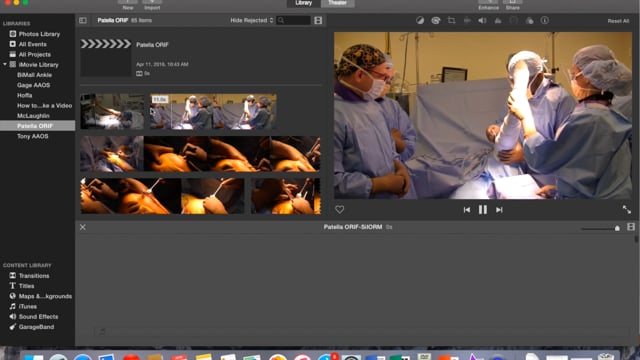Switch to the Library tab
The height and width of the screenshot is (360, 640).
coord(303,3)
